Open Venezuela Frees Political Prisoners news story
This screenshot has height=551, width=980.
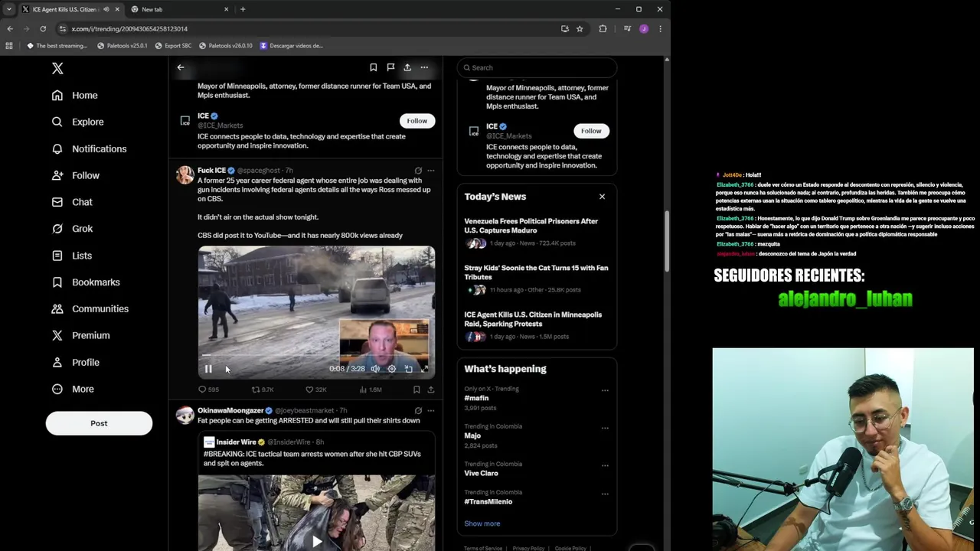pos(537,232)
